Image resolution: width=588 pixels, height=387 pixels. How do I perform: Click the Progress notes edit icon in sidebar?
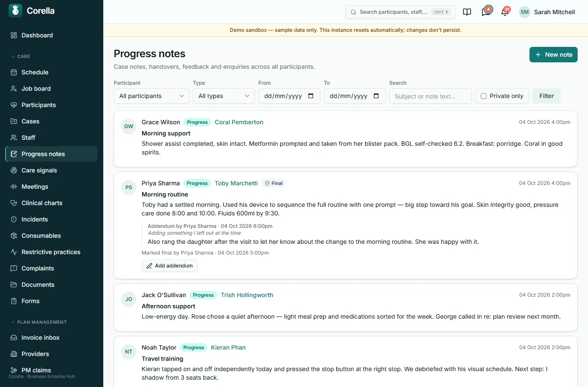coord(14,154)
